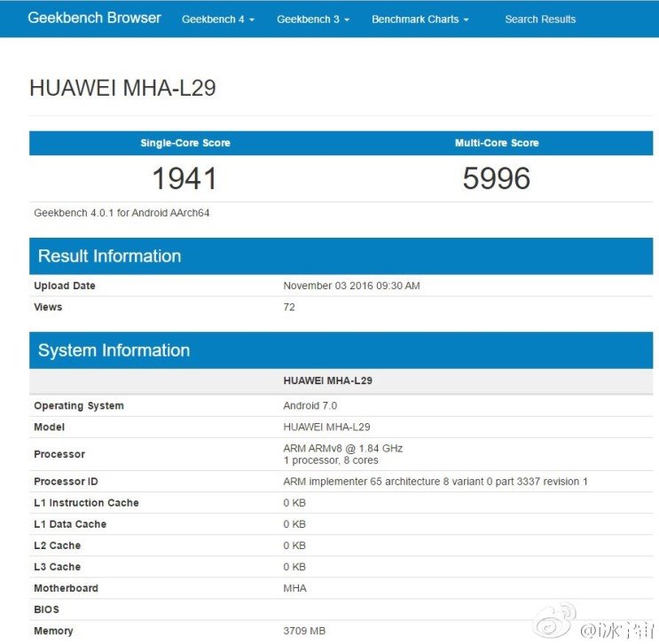Screen dimensions: 659x644
Task: Click the L2 Cache label
Action: 57,546
